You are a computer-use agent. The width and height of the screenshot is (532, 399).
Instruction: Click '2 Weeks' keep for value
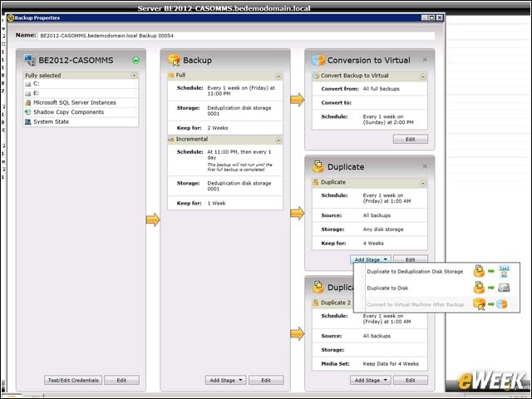(x=218, y=128)
